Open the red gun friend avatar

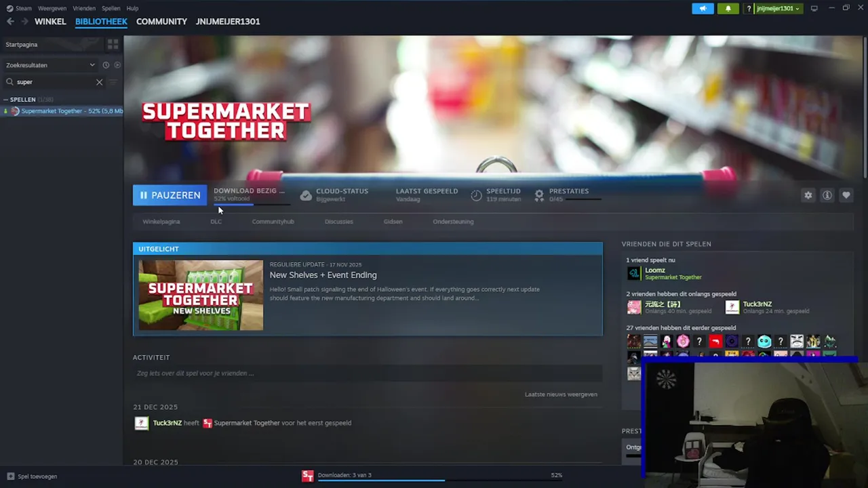(x=715, y=342)
